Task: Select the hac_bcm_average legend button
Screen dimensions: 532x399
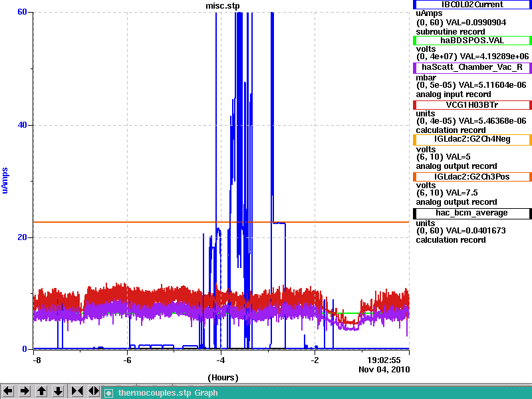Action: click(x=472, y=213)
